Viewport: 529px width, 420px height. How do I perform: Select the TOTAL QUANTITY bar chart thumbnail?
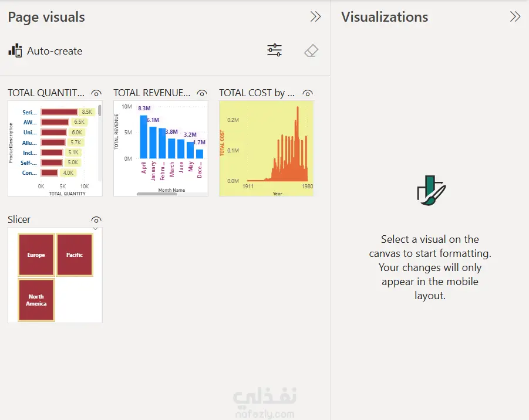53,147
